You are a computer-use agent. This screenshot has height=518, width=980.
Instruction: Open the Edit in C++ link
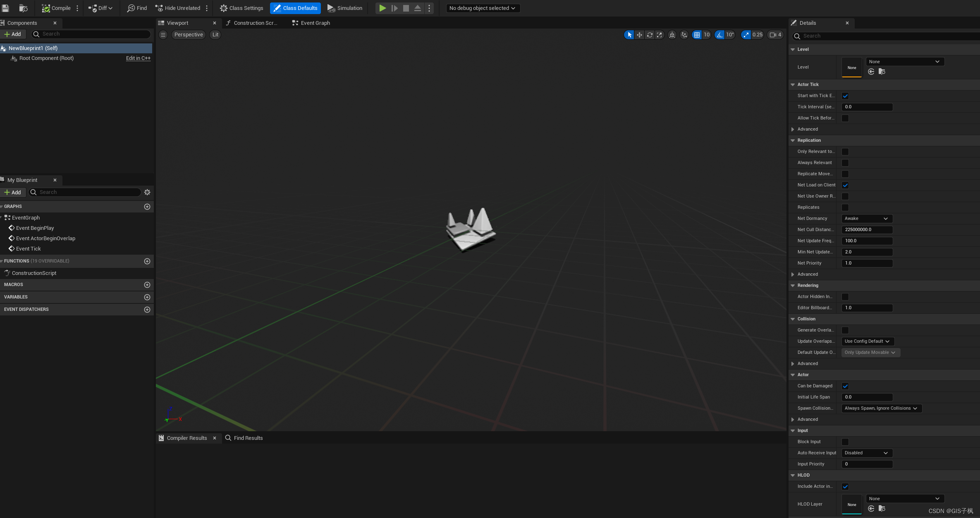click(x=138, y=58)
